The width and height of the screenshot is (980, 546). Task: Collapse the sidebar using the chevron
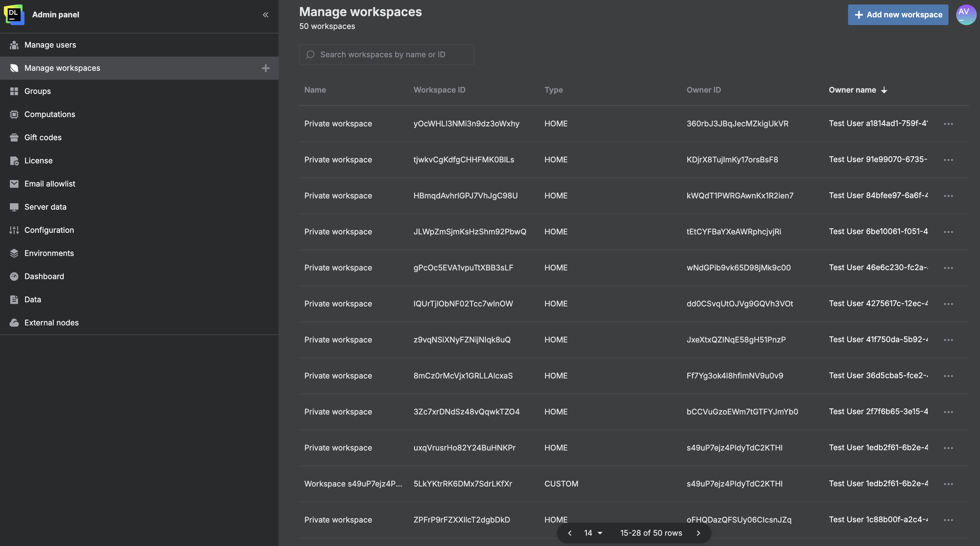click(265, 14)
